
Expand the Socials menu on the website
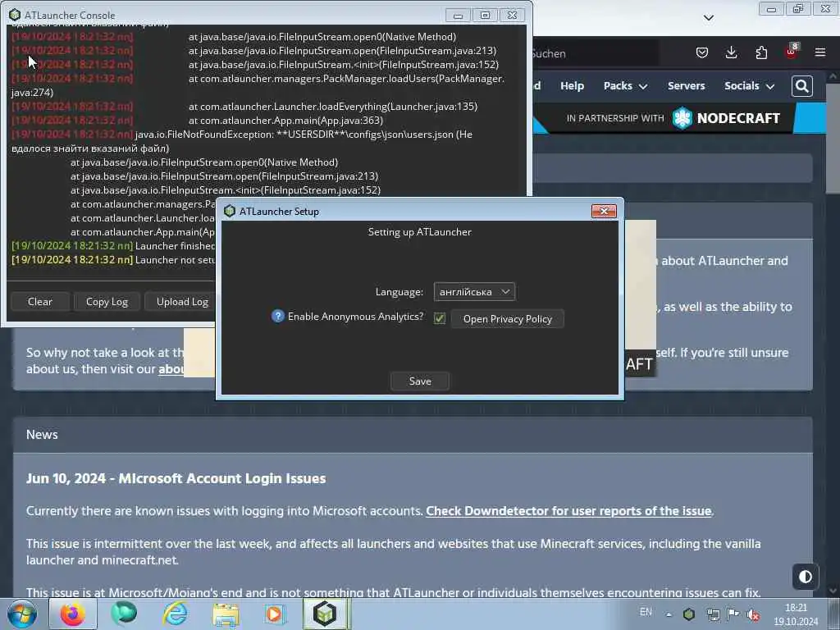coord(749,85)
